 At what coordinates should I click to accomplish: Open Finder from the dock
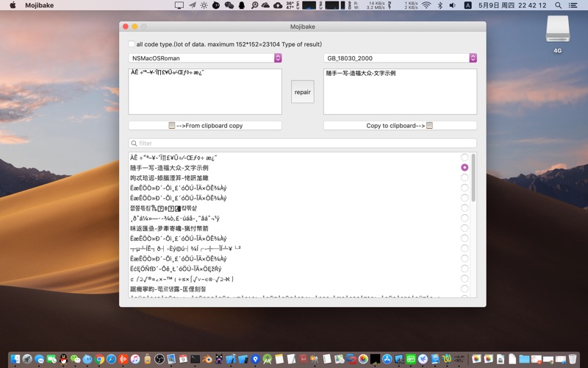click(x=15, y=359)
